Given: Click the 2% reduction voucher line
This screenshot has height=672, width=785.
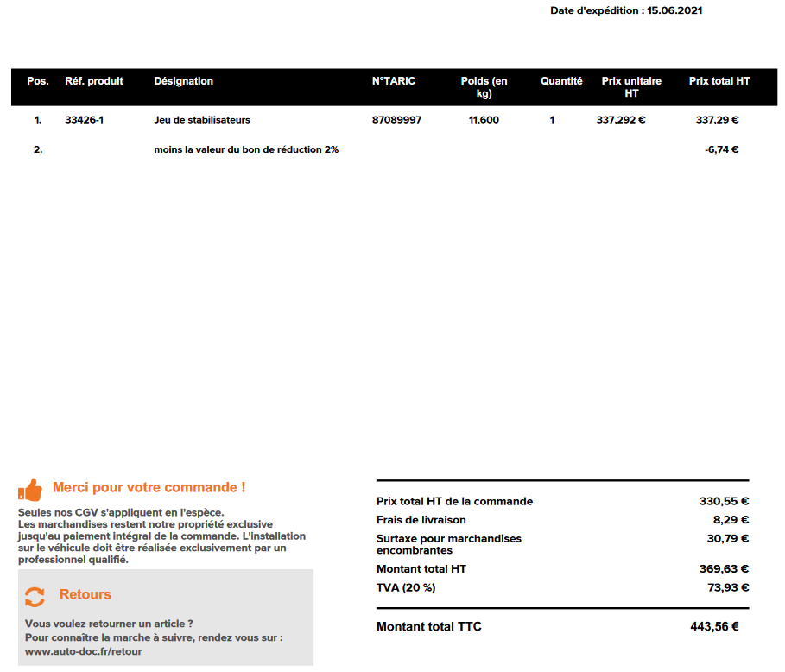Looking at the screenshot, I should pos(246,149).
